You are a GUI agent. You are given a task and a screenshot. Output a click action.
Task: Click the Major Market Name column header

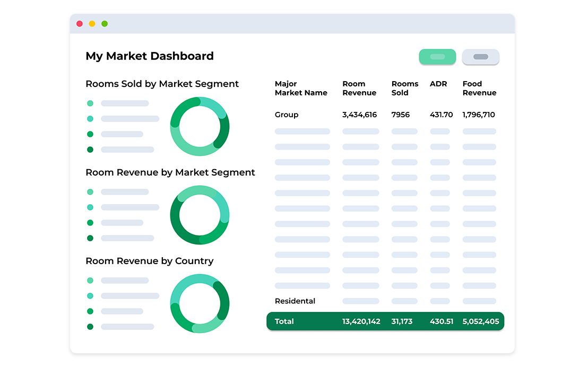coord(301,88)
